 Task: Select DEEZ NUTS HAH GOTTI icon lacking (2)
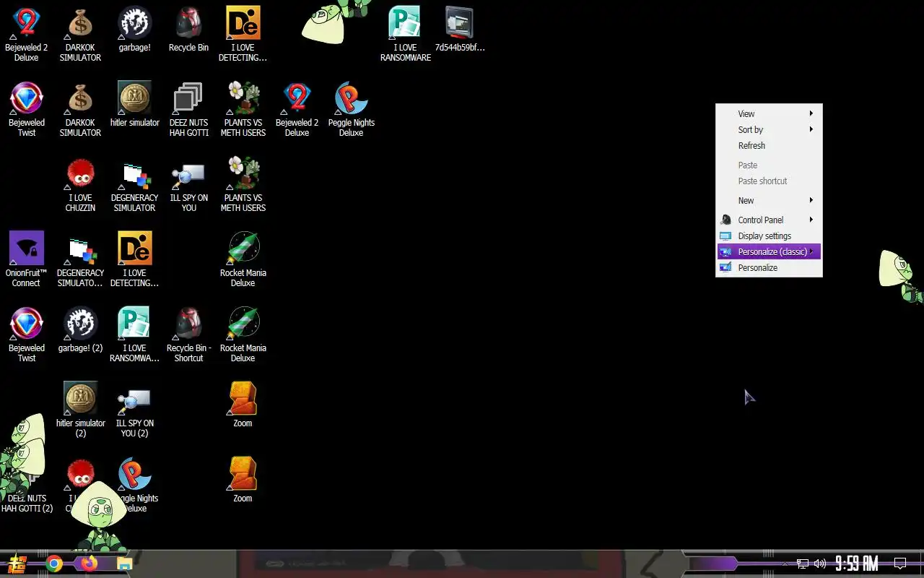188,108
